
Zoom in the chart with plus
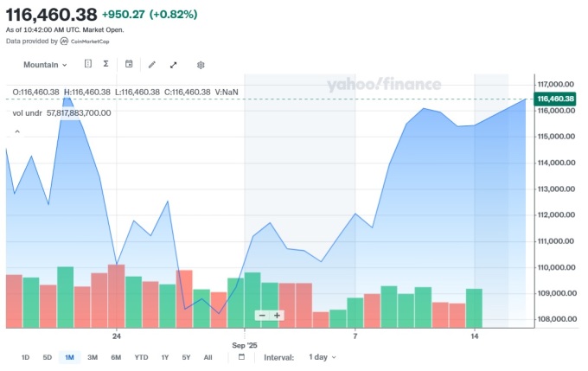[x=278, y=316]
